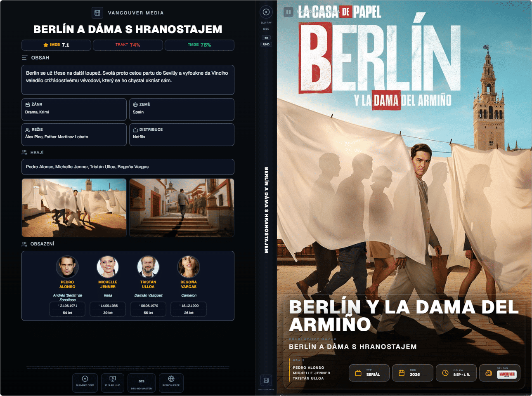Click the Blu-ray disc icon on spine top
Screen dimensions: 532x396
click(266, 12)
